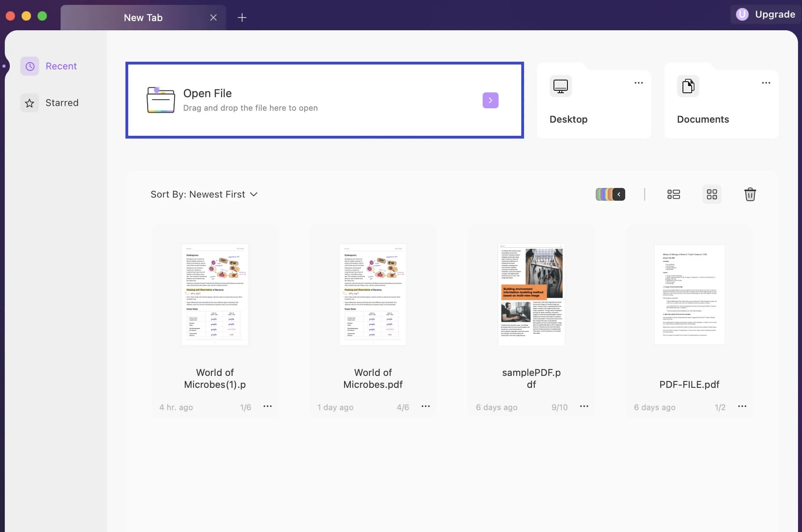The image size is (802, 532).
Task: Click Upgrade button in top right
Action: click(767, 14)
